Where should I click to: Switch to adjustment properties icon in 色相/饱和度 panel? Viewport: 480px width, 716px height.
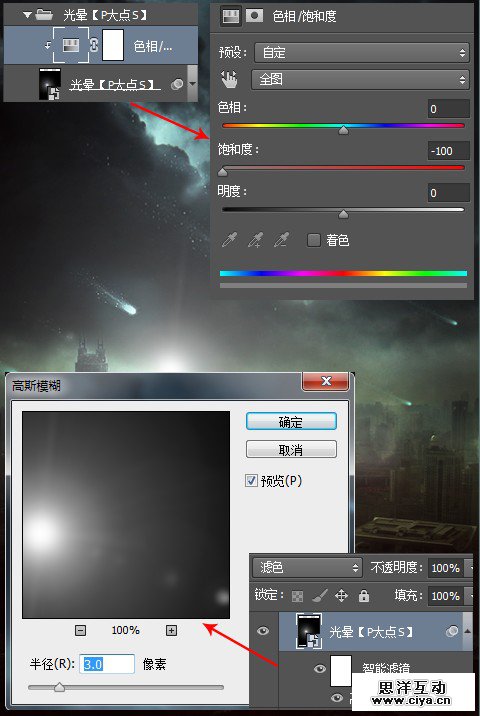click(x=231, y=16)
